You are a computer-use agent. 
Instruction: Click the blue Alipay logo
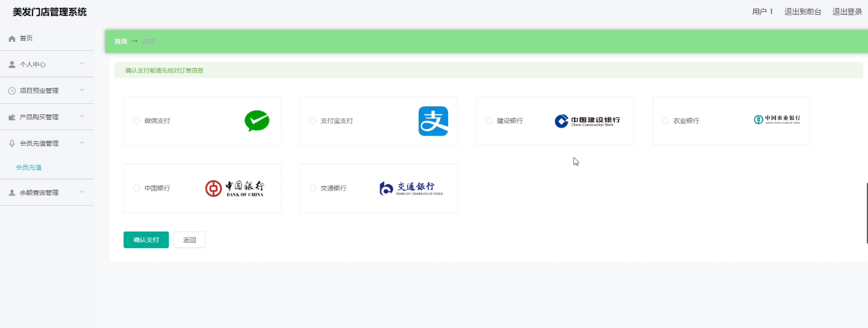[433, 121]
